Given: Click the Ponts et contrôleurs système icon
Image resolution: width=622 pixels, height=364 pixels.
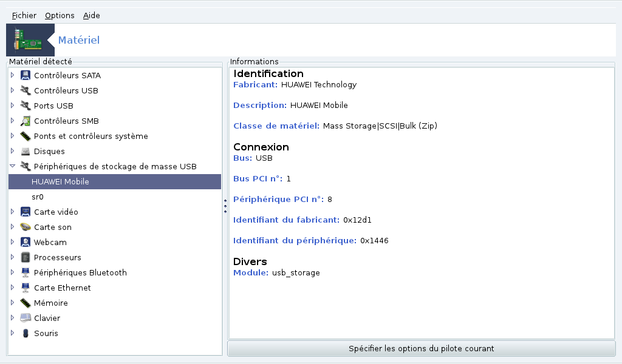Looking at the screenshot, I should click(x=26, y=136).
